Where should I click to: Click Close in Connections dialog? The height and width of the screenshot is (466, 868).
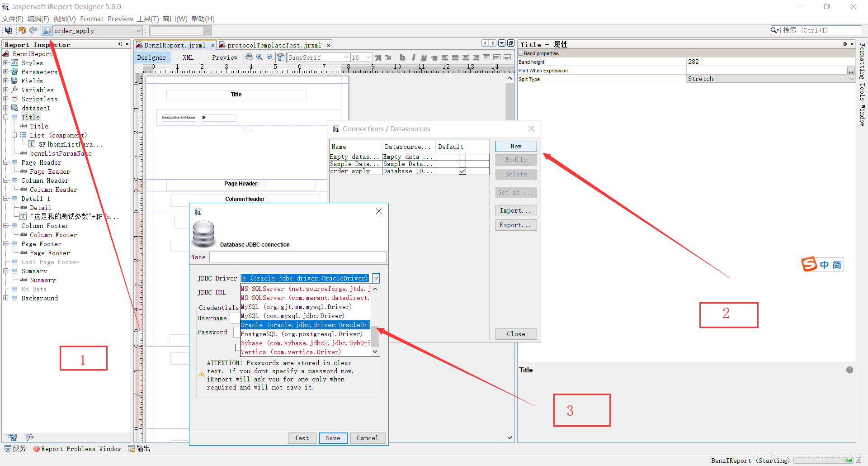[x=516, y=334]
